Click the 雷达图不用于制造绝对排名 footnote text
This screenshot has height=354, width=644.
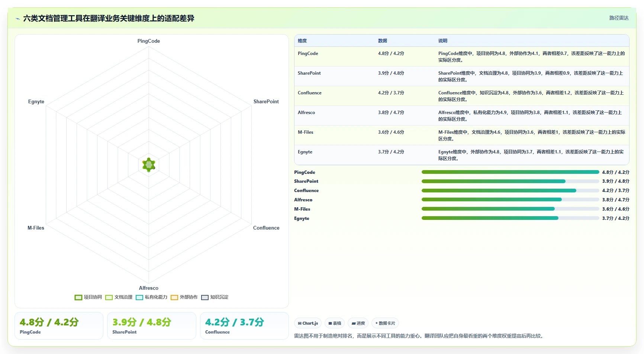[x=419, y=336]
